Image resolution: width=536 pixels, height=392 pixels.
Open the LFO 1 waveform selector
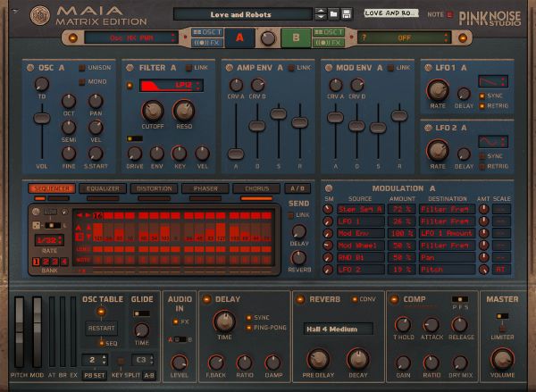(x=493, y=81)
